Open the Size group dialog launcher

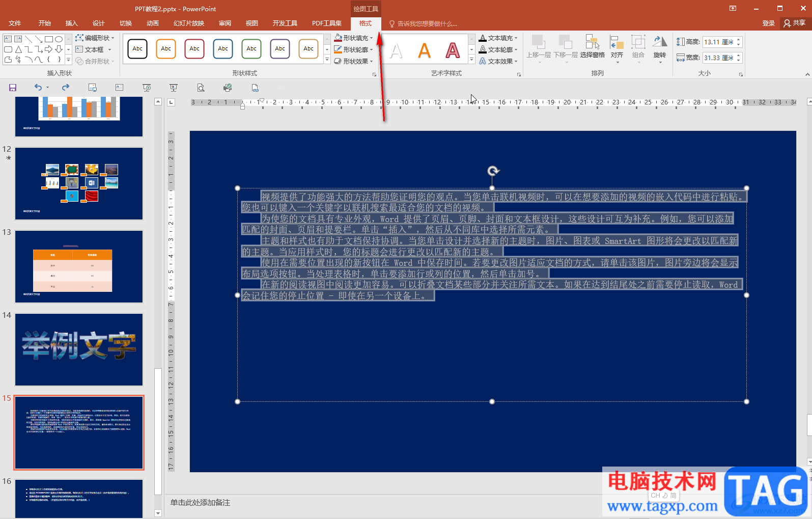pos(741,74)
